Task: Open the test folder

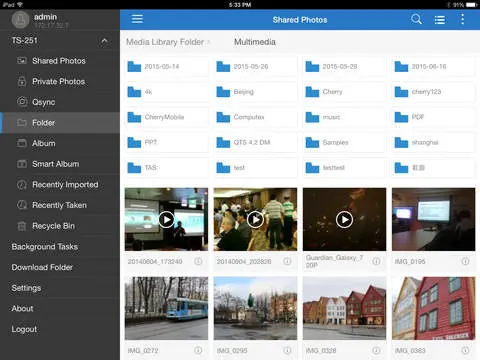Action: (255, 168)
